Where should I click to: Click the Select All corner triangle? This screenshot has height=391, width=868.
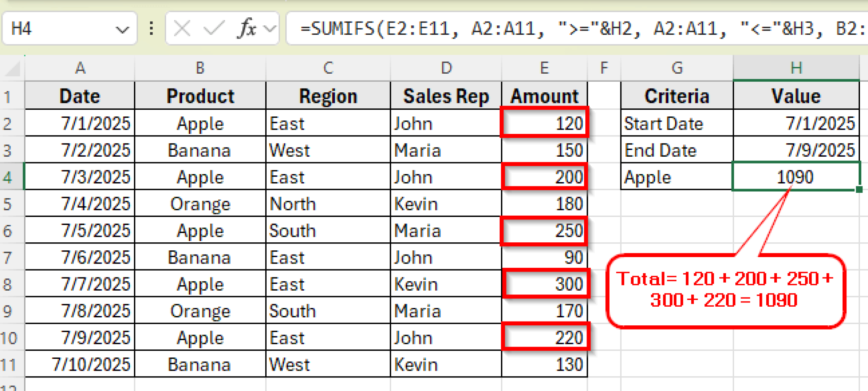coord(13,68)
